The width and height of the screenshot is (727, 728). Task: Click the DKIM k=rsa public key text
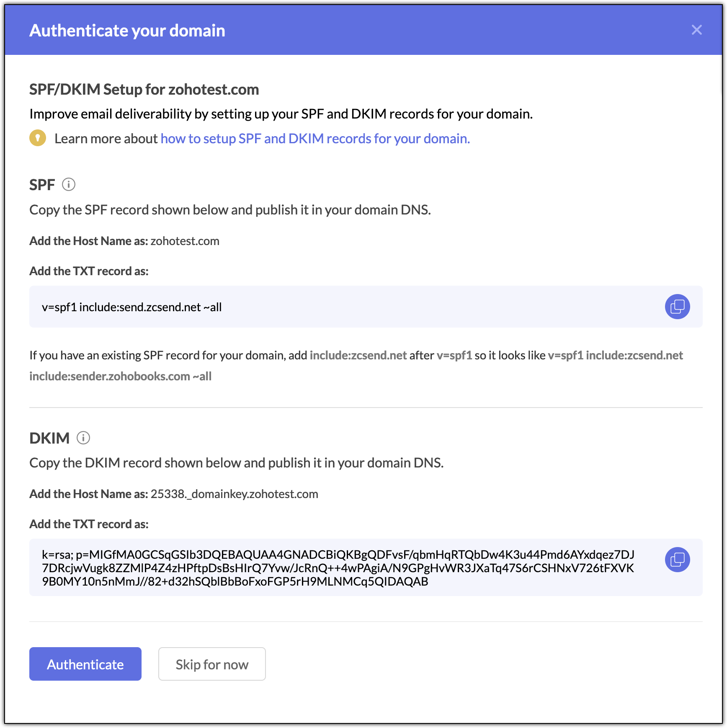tap(338, 568)
